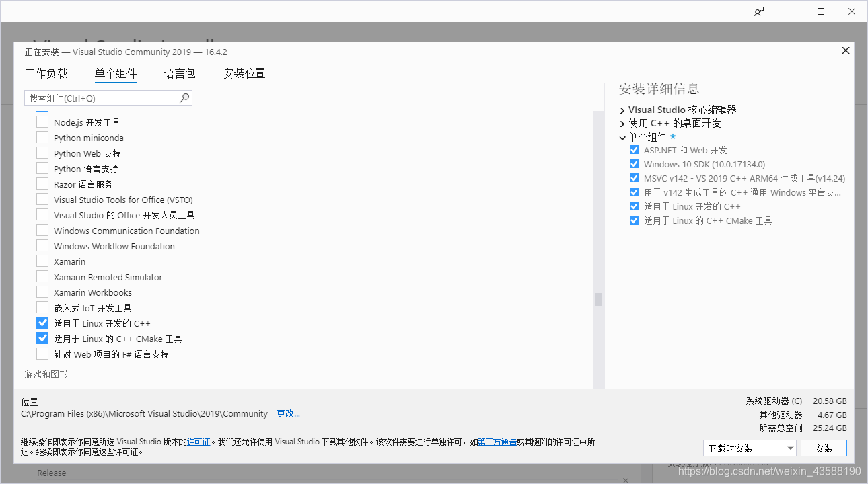Screen dimensions: 868x484
Task: Enable Xamarin Remoted Simulator checkbox
Action: click(42, 277)
